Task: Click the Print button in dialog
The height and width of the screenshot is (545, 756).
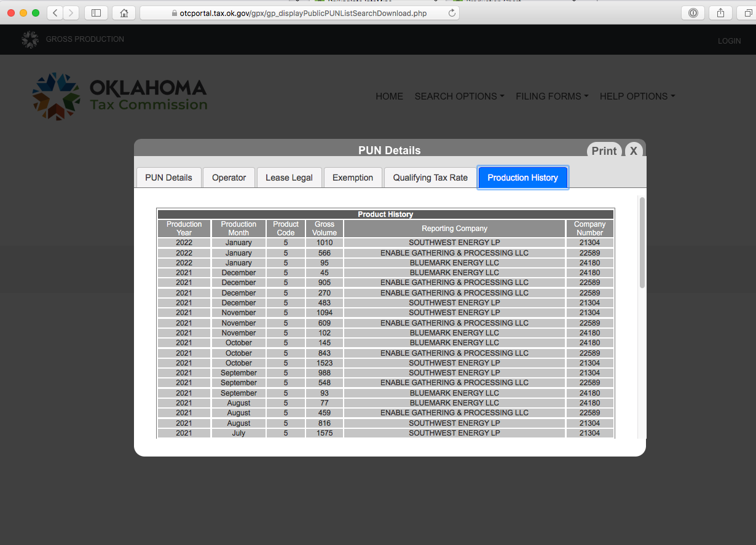Action: click(604, 151)
